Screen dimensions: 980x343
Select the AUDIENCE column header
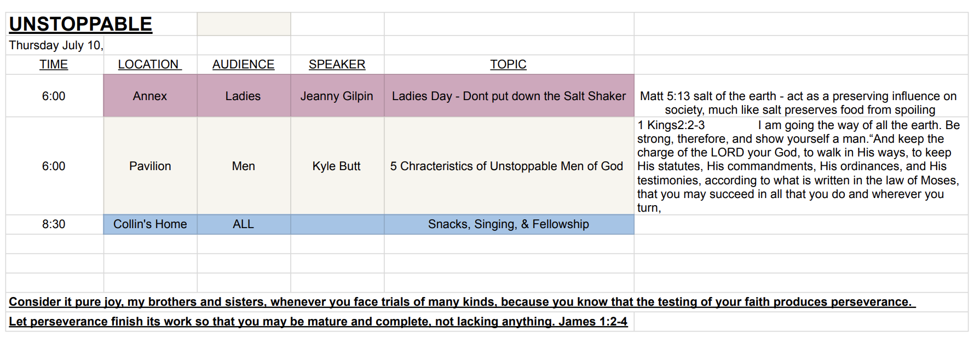(x=243, y=65)
